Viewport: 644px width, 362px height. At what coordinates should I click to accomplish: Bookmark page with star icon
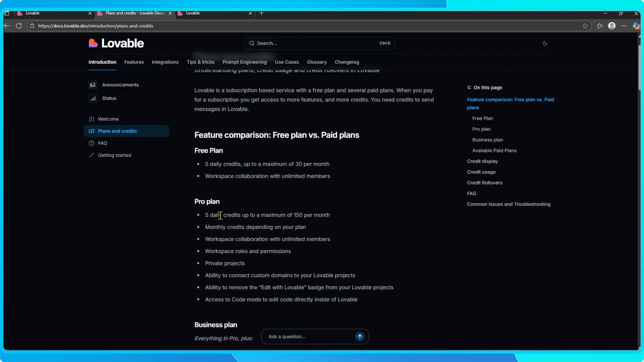pyautogui.click(x=585, y=26)
